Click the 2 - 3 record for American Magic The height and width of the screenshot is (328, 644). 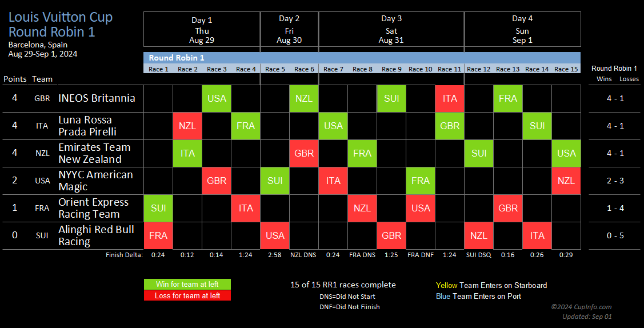pyautogui.click(x=615, y=181)
